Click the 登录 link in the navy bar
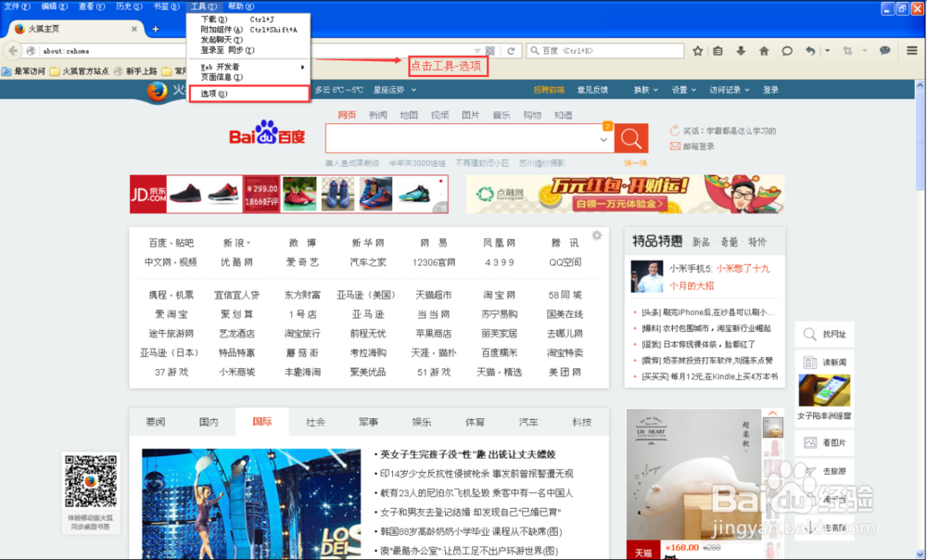Screen dimensions: 927x560 (771, 89)
